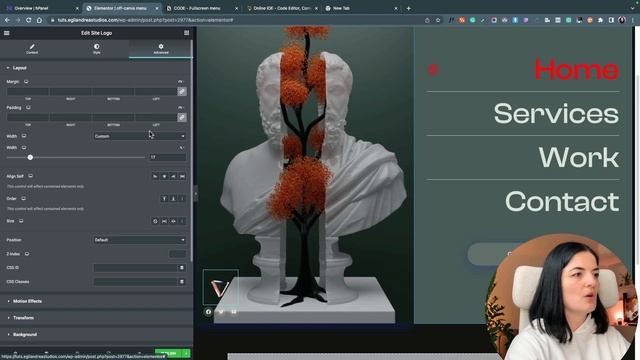This screenshot has width=640, height=360.
Task: Set Size to shrink
Action: (x=173, y=221)
